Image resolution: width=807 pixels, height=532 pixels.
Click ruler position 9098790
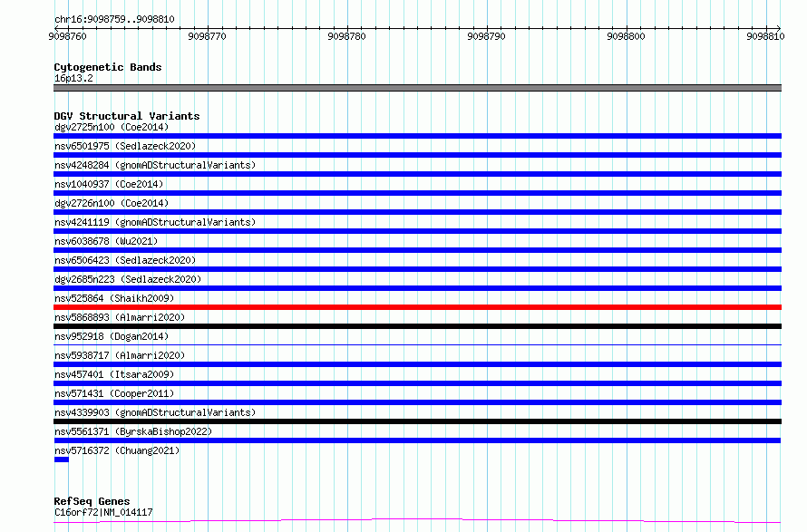pos(486,36)
